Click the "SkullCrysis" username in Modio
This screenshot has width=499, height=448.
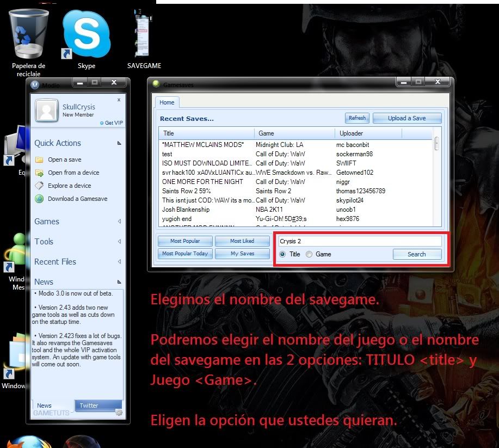[x=79, y=107]
